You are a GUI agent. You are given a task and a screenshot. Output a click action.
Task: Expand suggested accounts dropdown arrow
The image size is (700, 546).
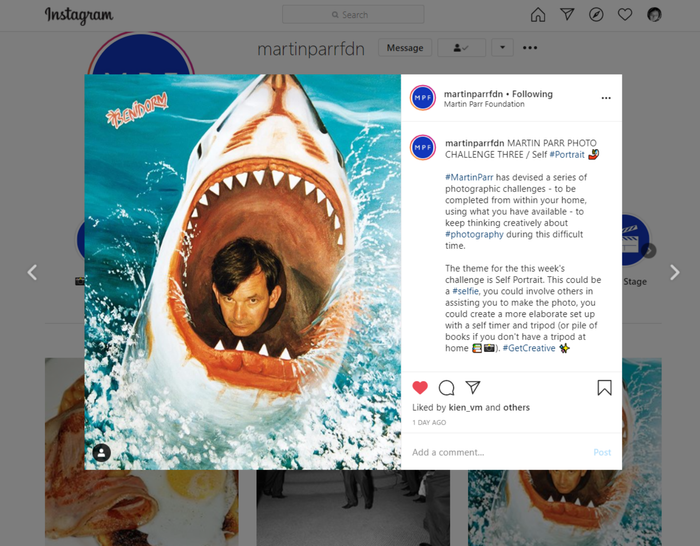[x=502, y=48]
